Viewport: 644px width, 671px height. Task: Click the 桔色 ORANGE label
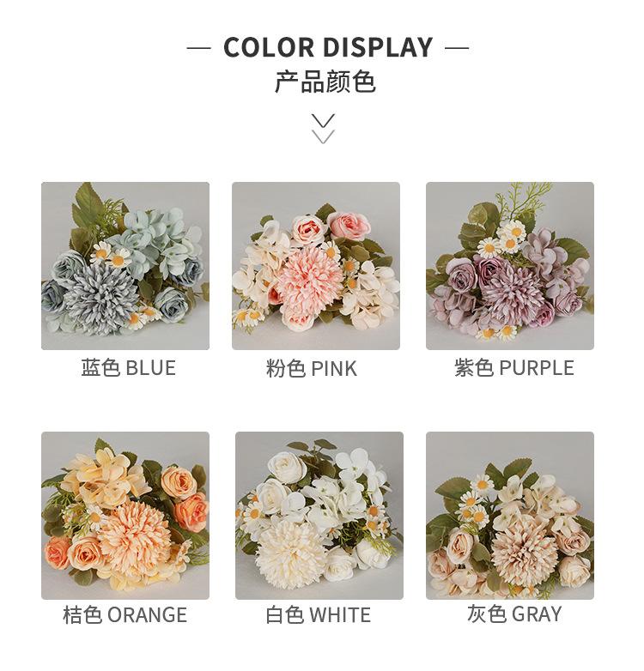pos(125,615)
